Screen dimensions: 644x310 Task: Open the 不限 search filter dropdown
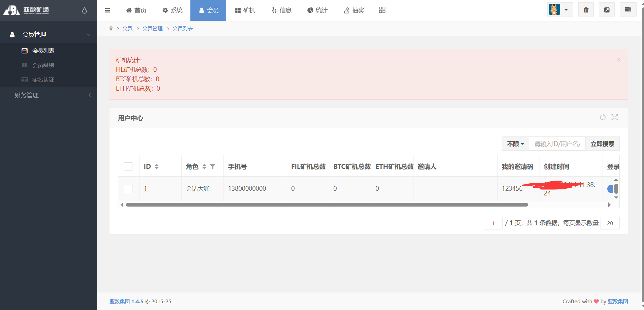click(515, 144)
